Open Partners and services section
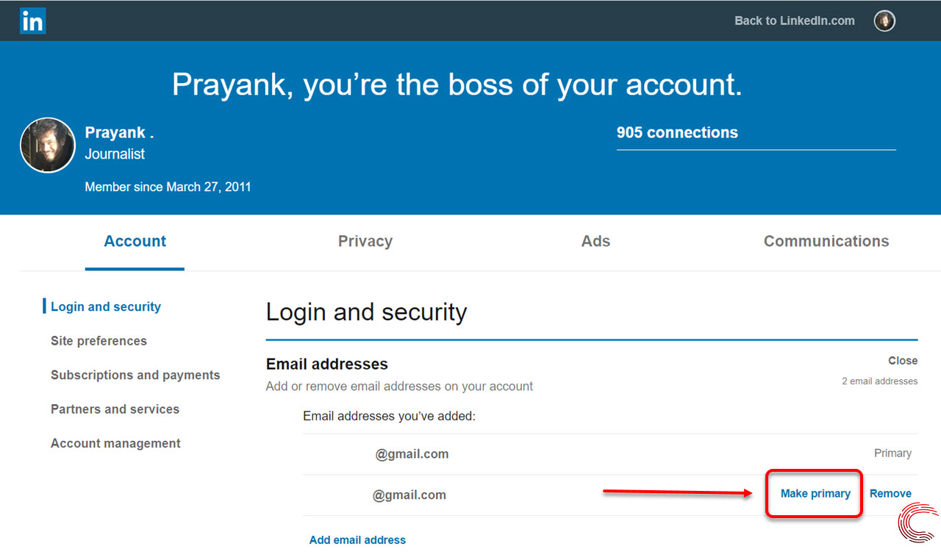941x560 pixels. point(115,409)
